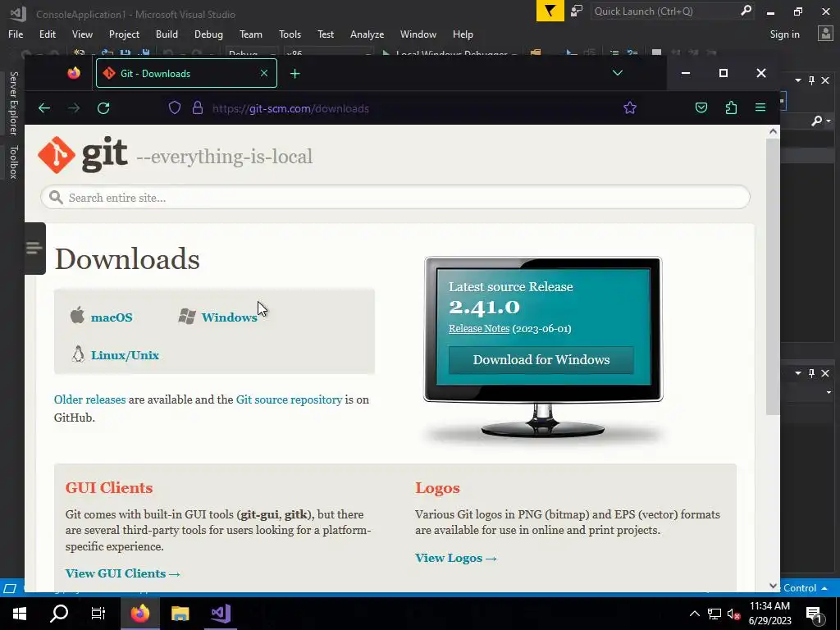Click the orange Git logo on the page
The width and height of the screenshot is (840, 630).
point(57,155)
